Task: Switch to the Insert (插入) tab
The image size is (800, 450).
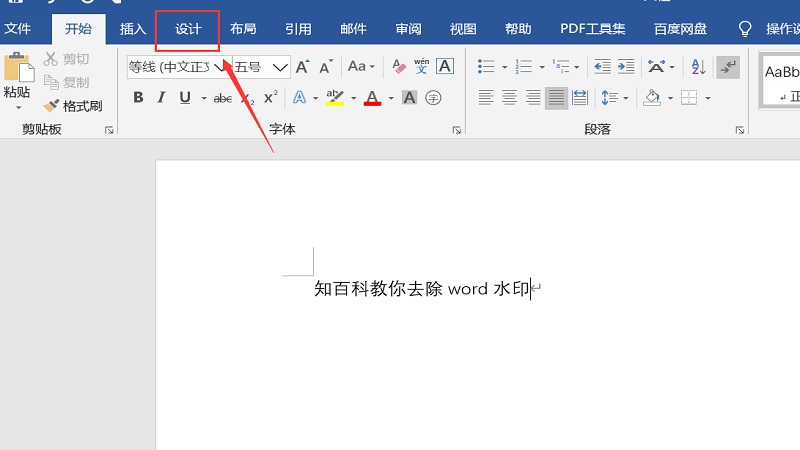Action: (x=133, y=29)
